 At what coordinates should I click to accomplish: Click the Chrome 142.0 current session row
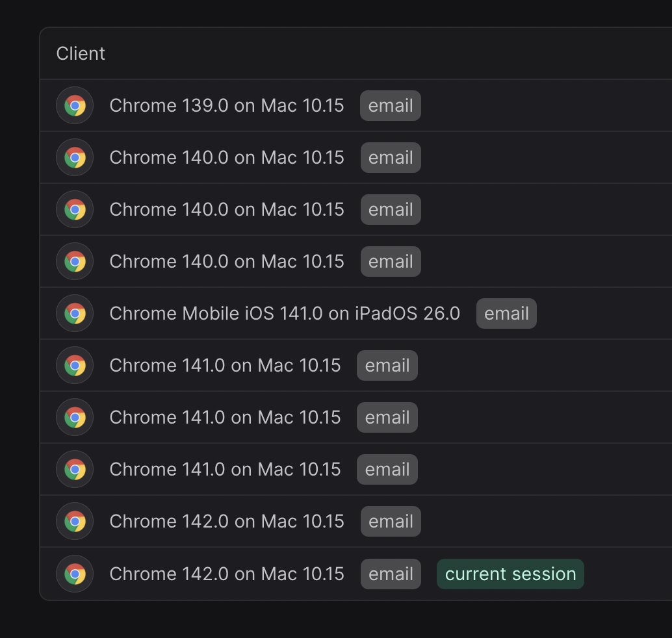(x=227, y=573)
